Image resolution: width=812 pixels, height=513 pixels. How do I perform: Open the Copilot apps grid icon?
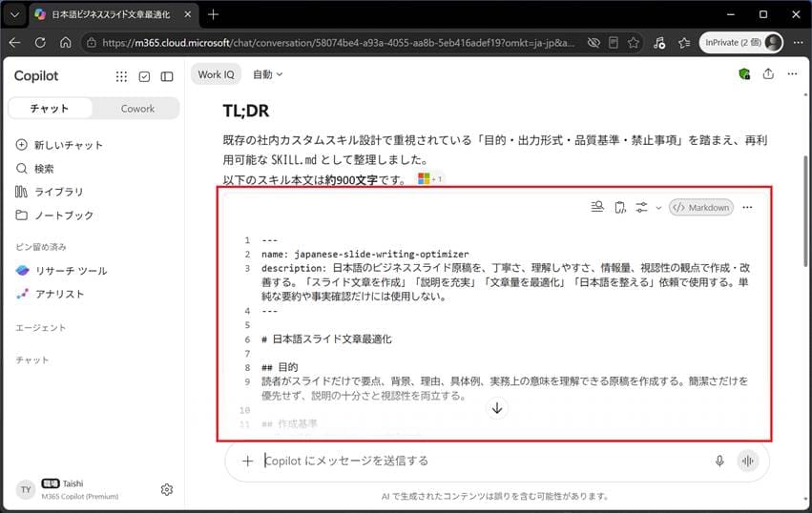121,76
